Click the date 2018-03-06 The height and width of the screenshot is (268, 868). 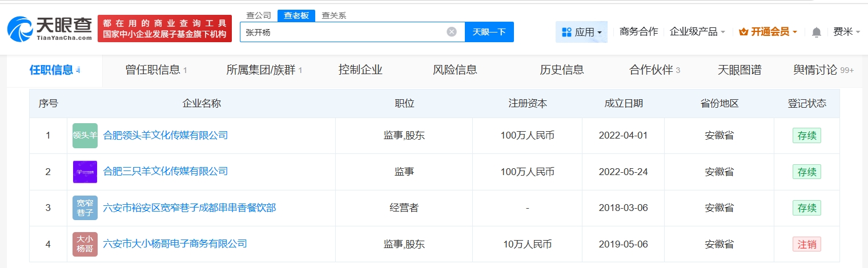(624, 208)
